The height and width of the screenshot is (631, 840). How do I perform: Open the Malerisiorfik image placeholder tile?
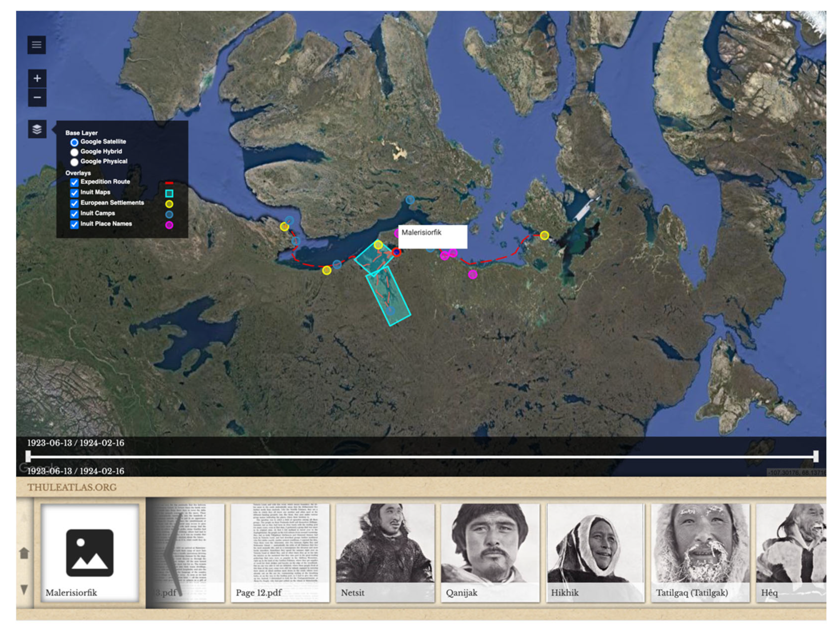click(x=90, y=552)
